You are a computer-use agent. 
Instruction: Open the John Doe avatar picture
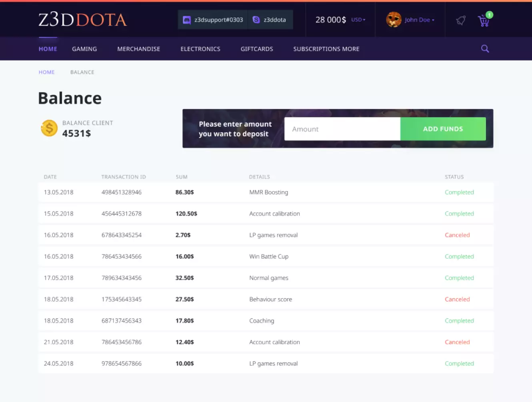pos(393,20)
